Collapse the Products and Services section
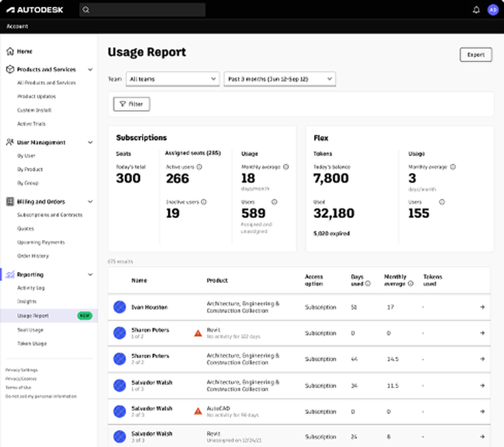The height and width of the screenshot is (447, 504). click(x=91, y=69)
